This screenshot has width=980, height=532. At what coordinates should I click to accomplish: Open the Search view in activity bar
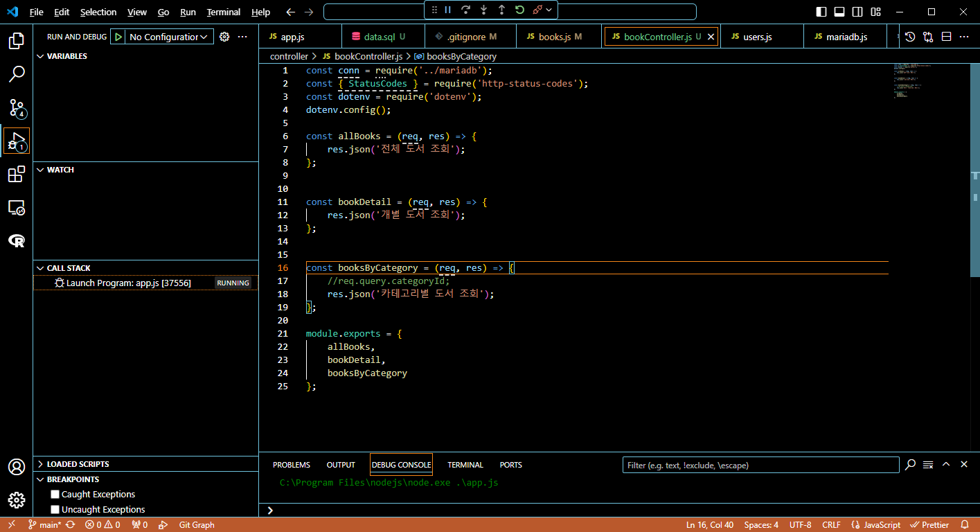[x=17, y=74]
